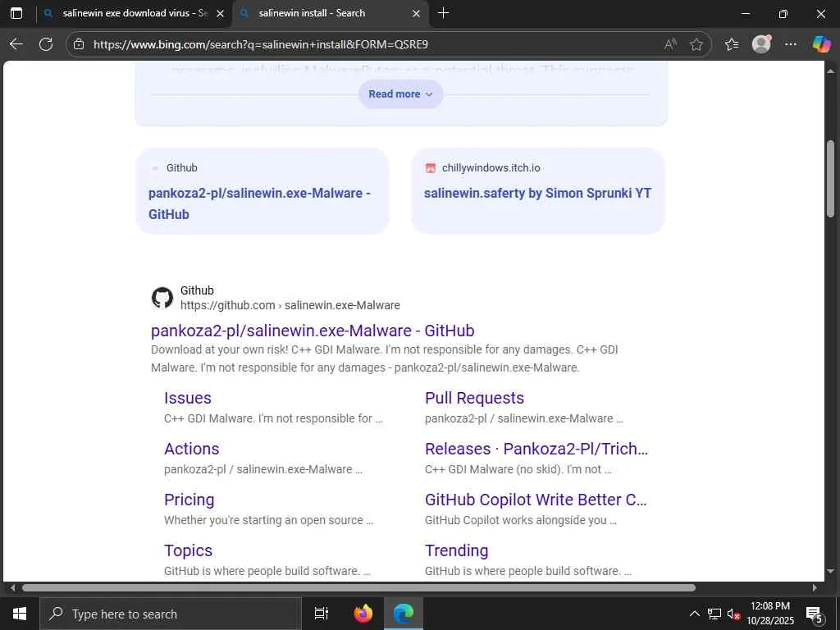Open a new tab with plus icon
This screenshot has width=840, height=630.
click(444, 13)
